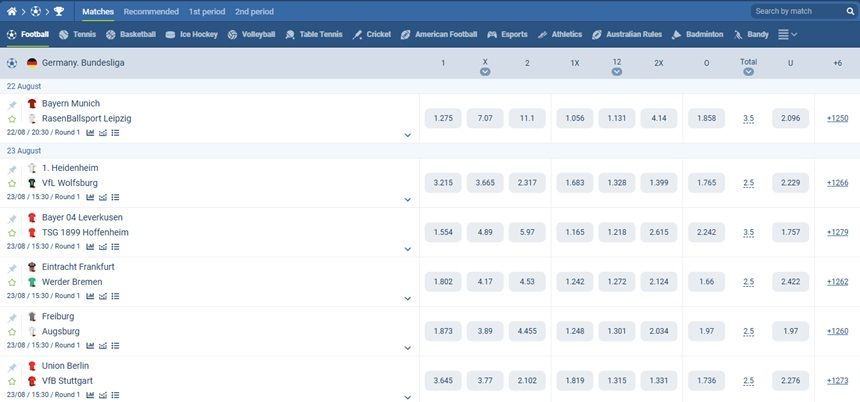Switch to the 2nd period tab

(254, 12)
